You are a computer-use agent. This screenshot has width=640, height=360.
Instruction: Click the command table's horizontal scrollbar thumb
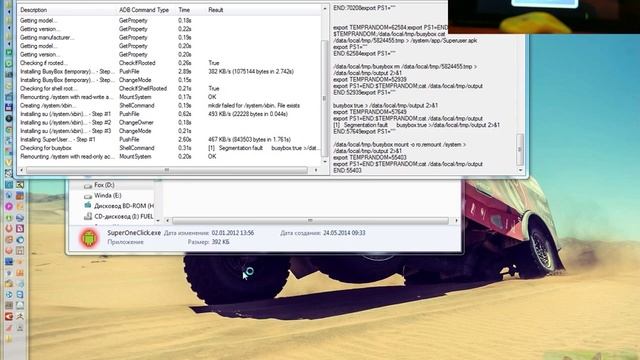[167, 170]
